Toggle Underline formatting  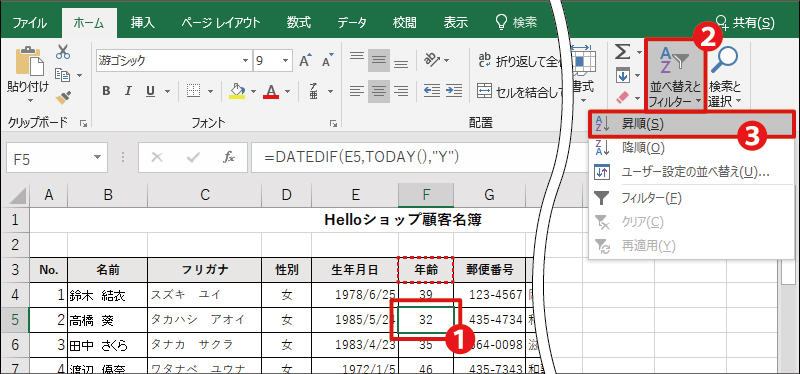(x=151, y=91)
